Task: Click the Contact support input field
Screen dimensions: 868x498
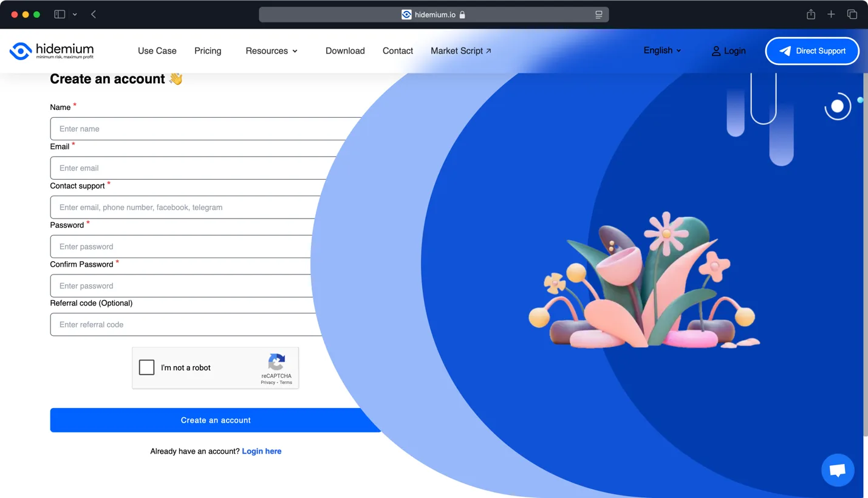Action: tap(186, 207)
